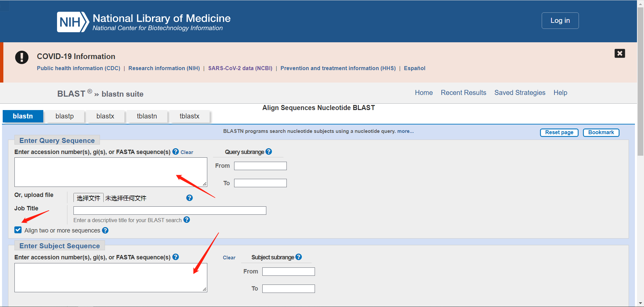
Task: Open help icon next to Query subrange
Action: coord(269,152)
